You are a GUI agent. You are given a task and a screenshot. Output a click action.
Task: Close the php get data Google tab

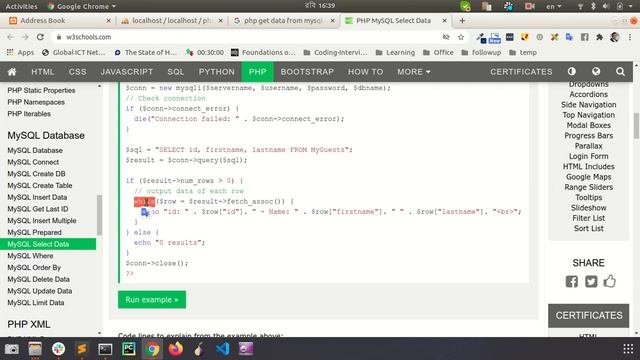333,20
